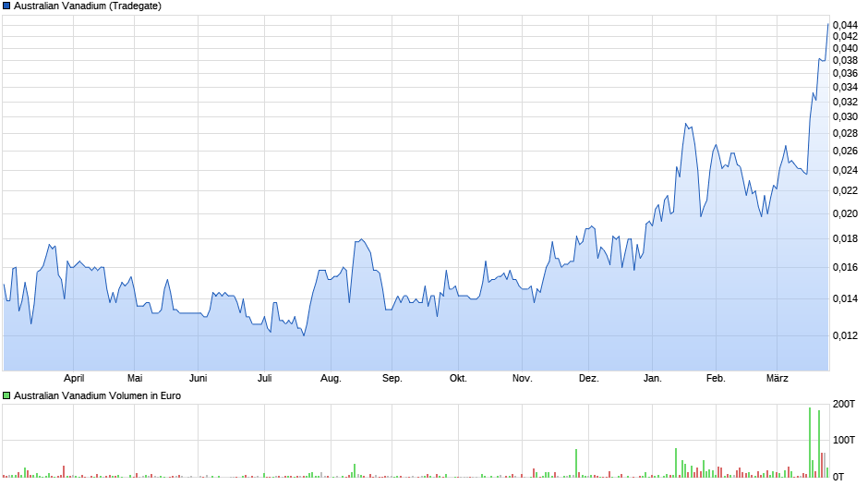Viewport: 868px width, 486px height.
Task: Pick the März label on the time axis
Action: tap(778, 378)
